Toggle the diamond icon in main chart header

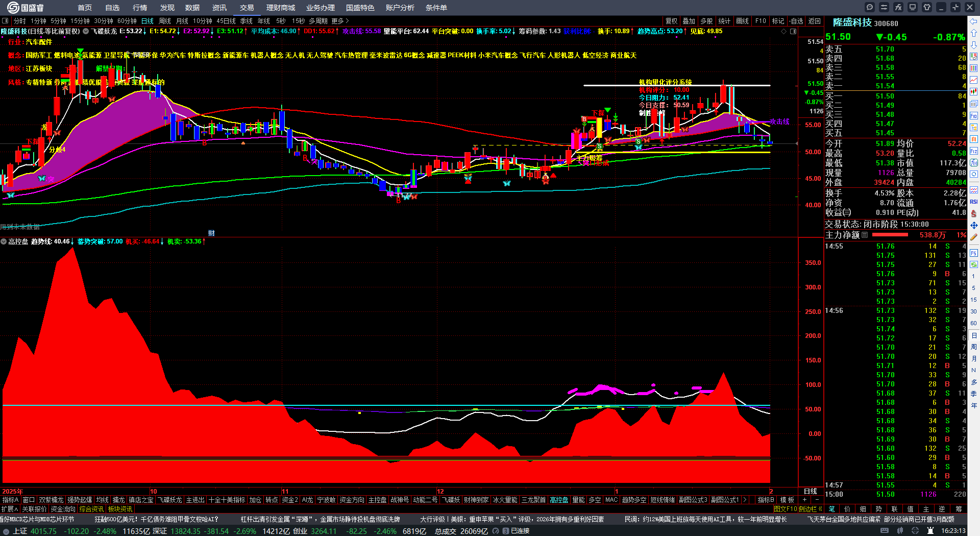click(x=784, y=31)
